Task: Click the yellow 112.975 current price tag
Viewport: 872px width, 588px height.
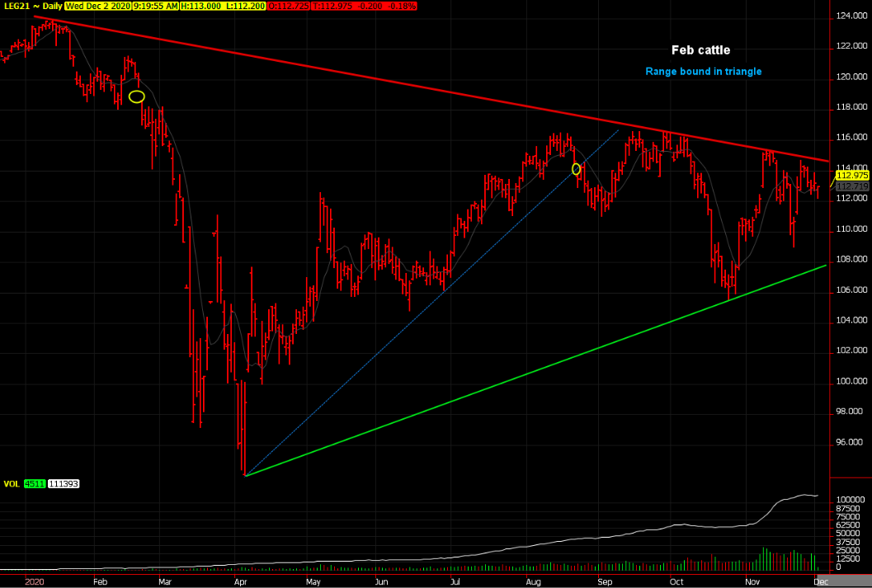Action: pos(851,176)
